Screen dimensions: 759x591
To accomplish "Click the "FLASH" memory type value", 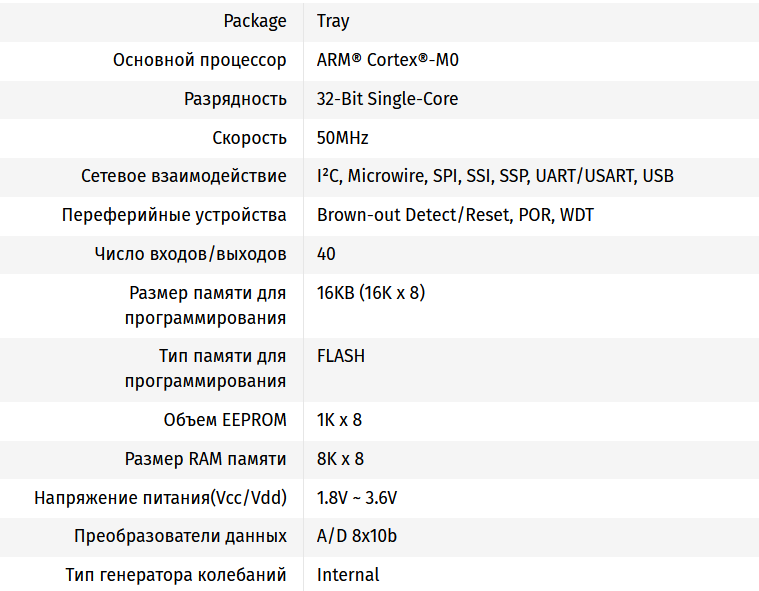I will click(x=341, y=355).
